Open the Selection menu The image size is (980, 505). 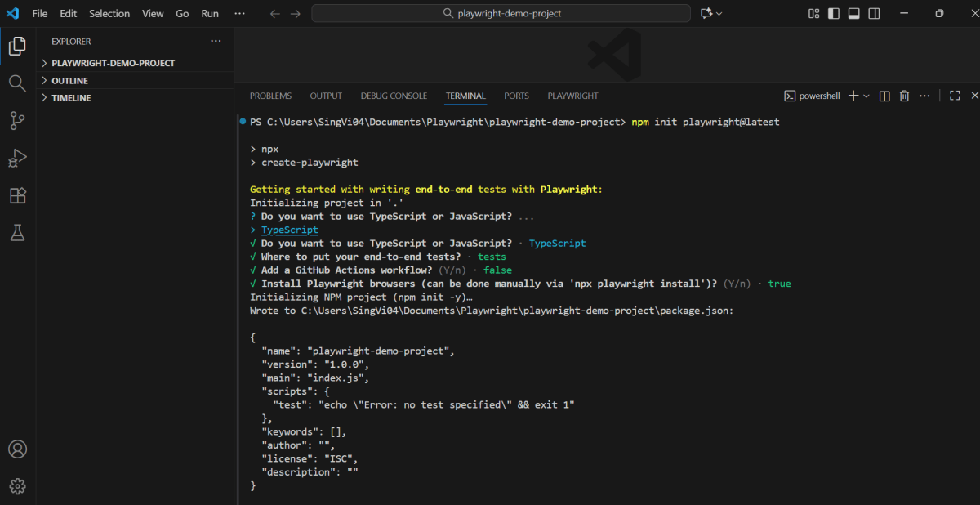109,13
